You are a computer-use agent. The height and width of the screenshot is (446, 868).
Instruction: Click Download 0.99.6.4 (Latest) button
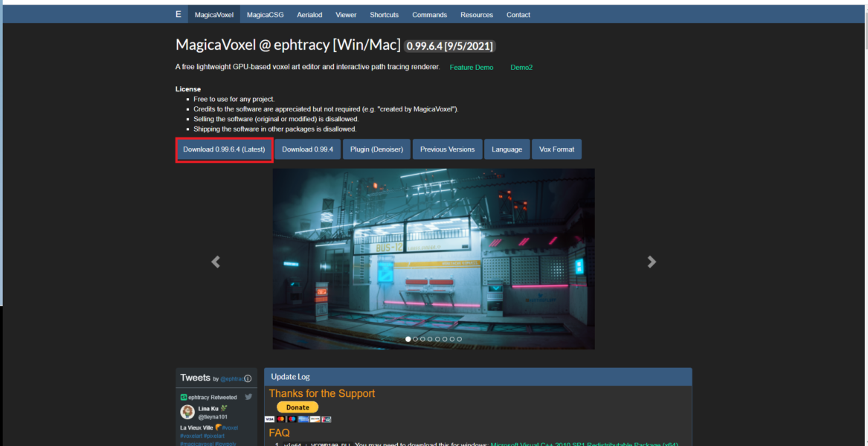click(224, 149)
